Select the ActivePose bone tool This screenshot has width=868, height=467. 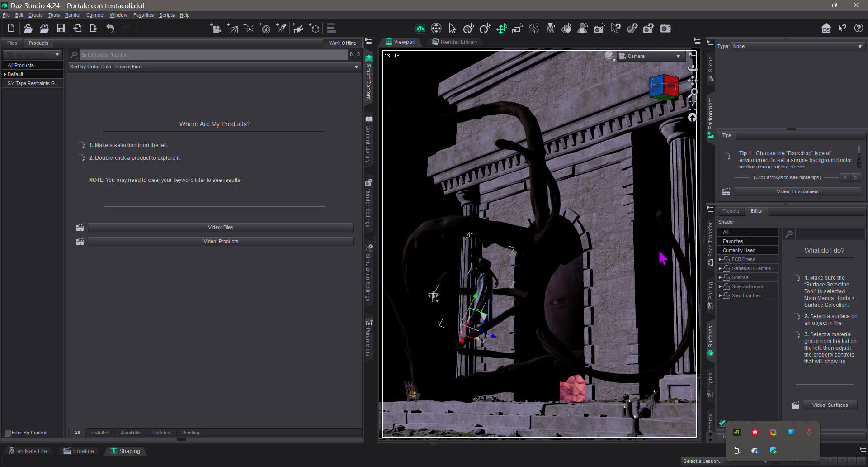tap(534, 29)
